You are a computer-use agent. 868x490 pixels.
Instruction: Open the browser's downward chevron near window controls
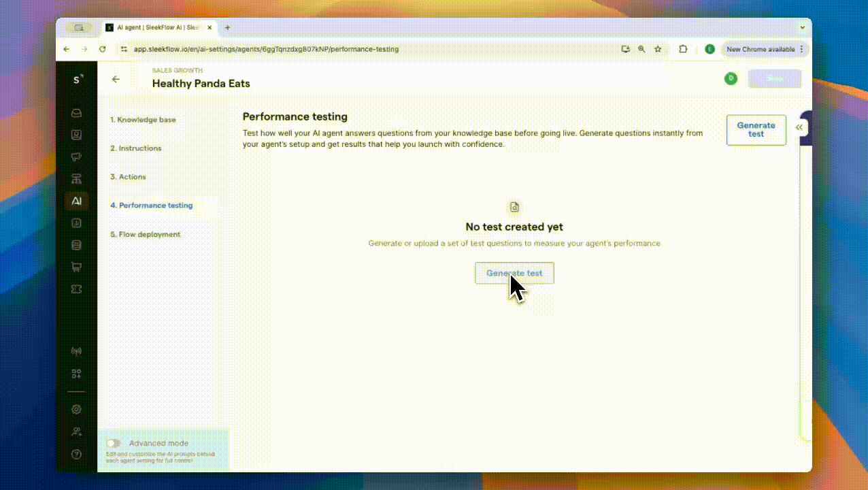tap(803, 28)
